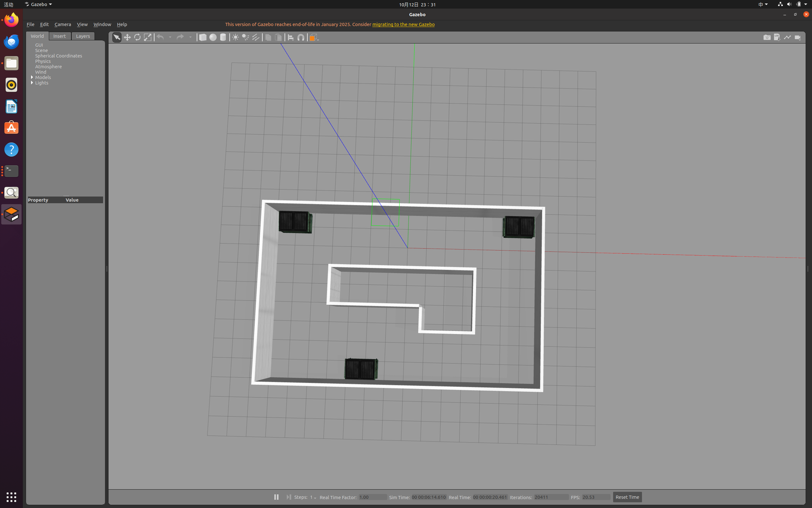Open the orange view angle cube dropdown
The width and height of the screenshot is (812, 508).
coord(314,37)
